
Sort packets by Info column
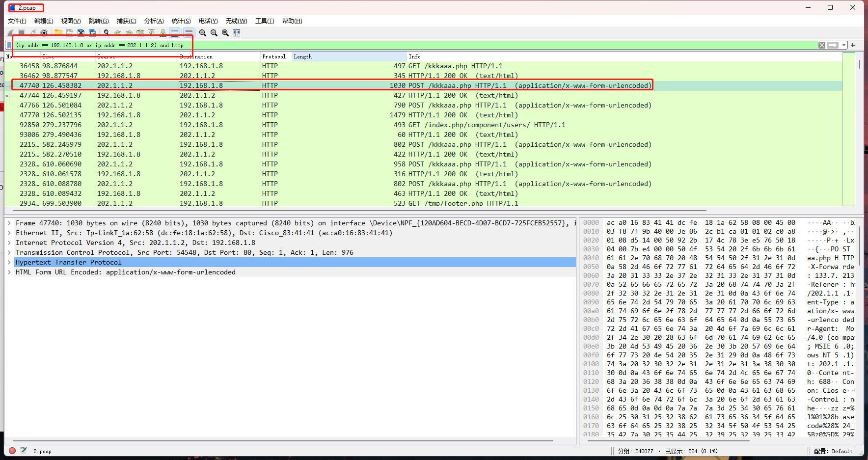point(624,56)
